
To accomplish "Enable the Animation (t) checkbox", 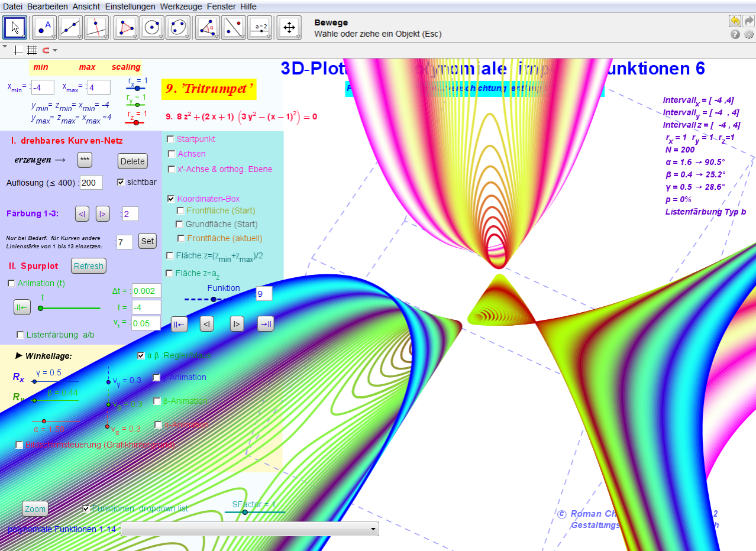I will click(x=11, y=283).
